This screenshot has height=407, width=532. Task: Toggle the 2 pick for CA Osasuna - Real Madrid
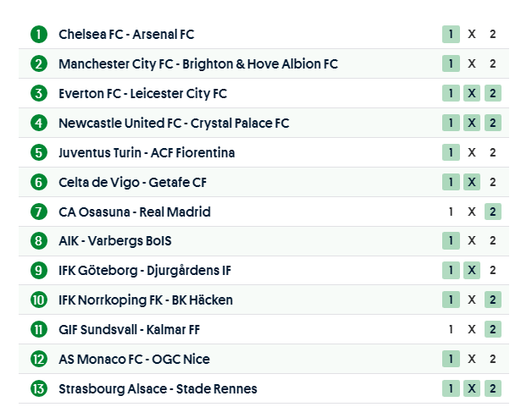click(x=493, y=212)
